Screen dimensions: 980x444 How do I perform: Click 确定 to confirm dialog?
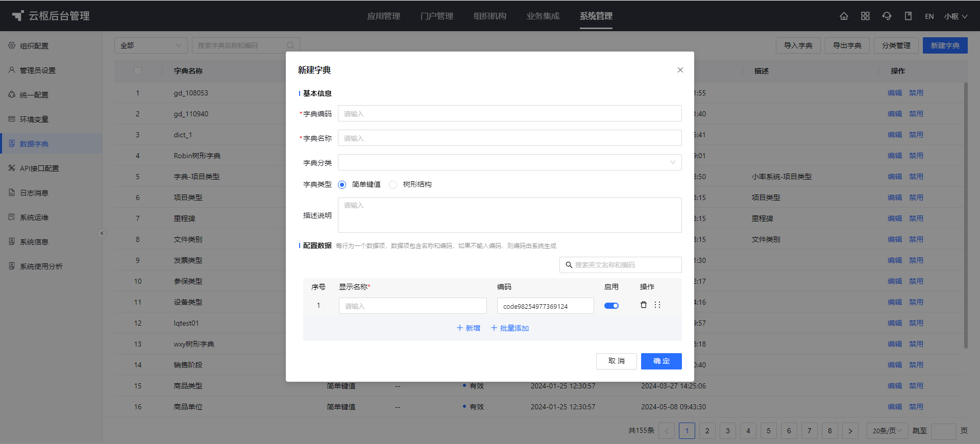click(661, 361)
